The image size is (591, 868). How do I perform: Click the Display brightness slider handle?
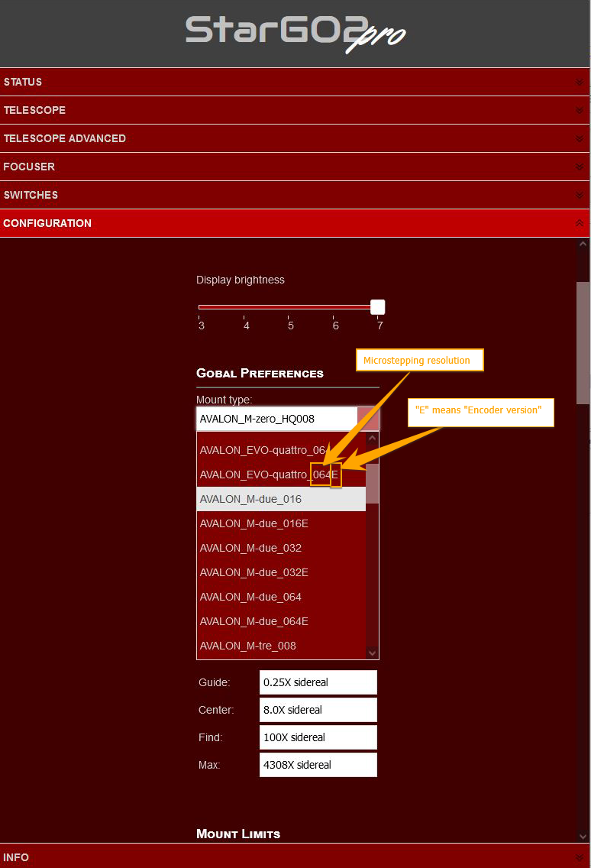click(377, 306)
